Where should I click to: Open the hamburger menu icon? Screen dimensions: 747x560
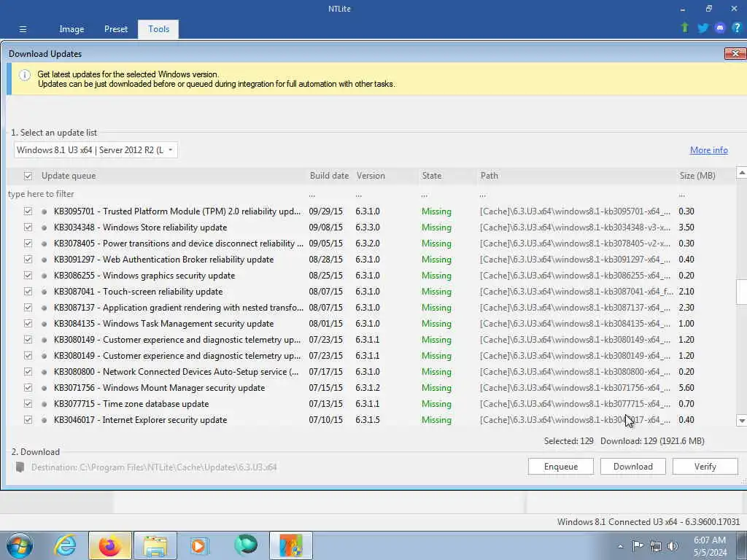[23, 29]
